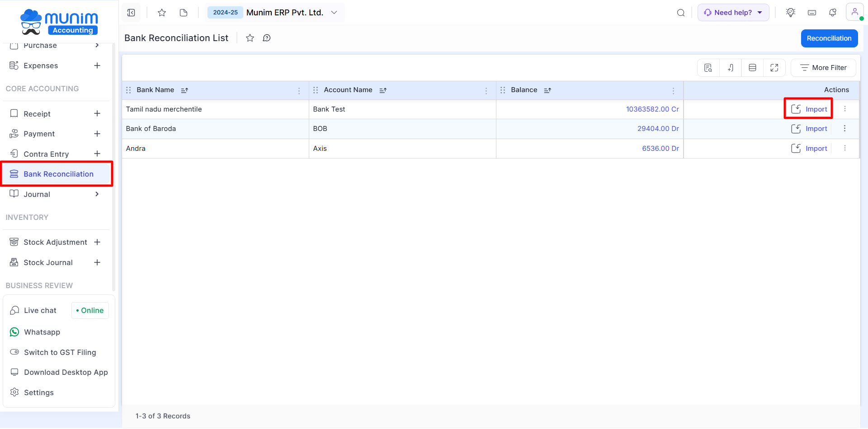868x429 pixels.
Task: Open Live chat support
Action: (x=40, y=311)
